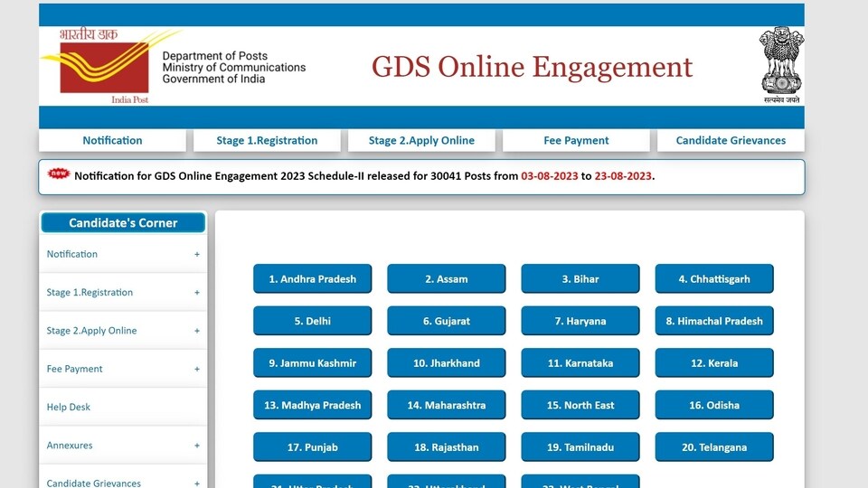Click 'Government of India' text
The width and height of the screenshot is (868, 488).
pos(213,79)
